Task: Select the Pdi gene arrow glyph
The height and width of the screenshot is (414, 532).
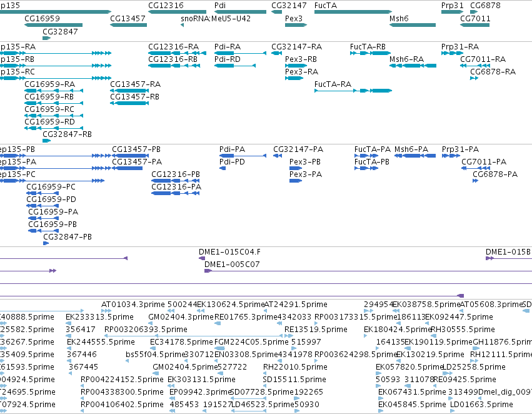Action: click(240, 12)
